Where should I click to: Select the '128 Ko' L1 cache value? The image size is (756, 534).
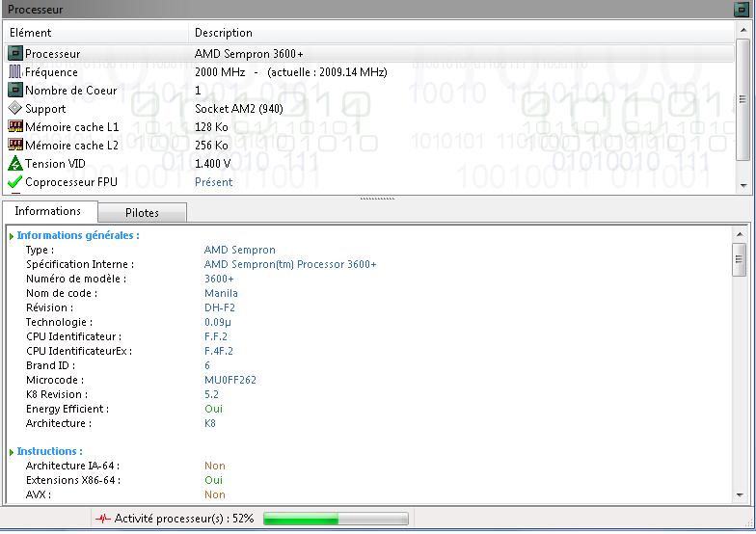tap(211, 127)
